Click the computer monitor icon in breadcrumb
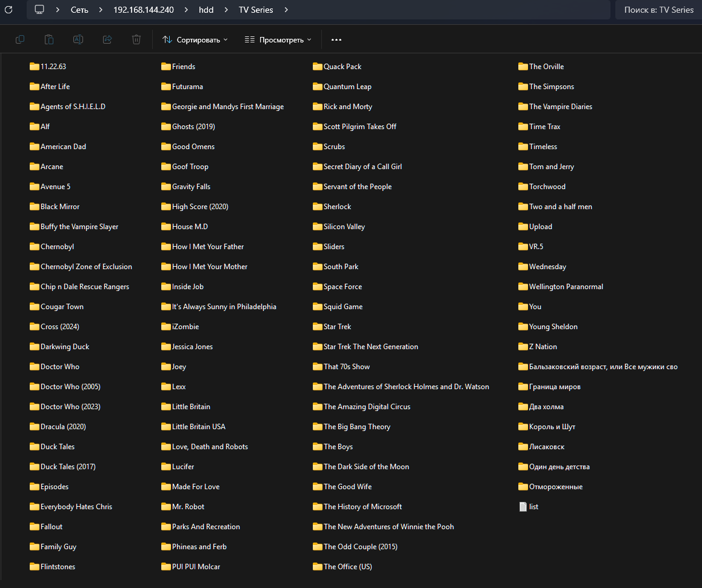Image resolution: width=702 pixels, height=588 pixels. [39, 10]
